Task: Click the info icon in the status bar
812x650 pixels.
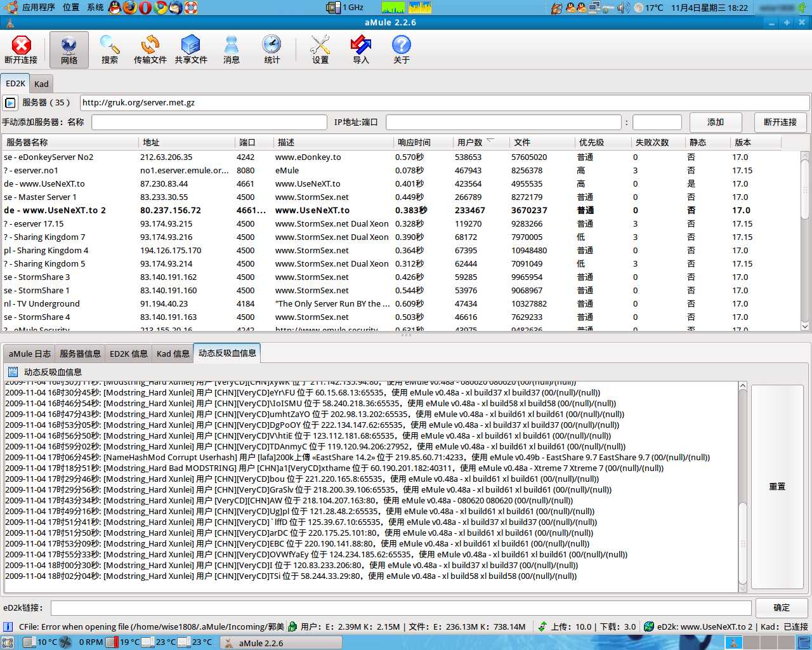Action: click(x=8, y=627)
